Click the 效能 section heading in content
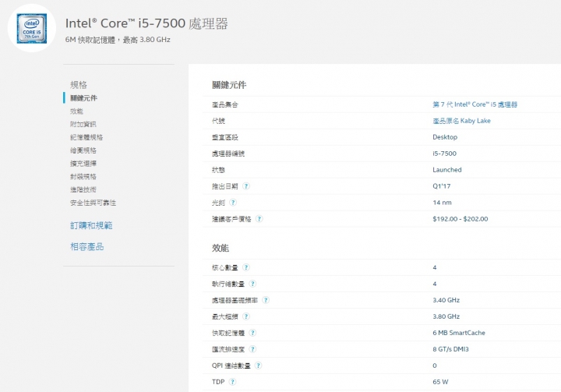The width and height of the screenshot is (561, 392). [221, 248]
